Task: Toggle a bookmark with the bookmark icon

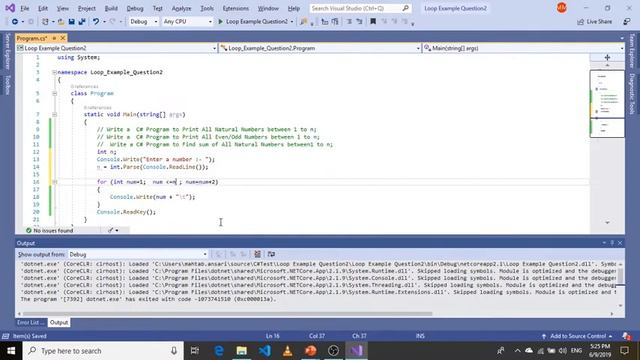Action: [x=373, y=22]
